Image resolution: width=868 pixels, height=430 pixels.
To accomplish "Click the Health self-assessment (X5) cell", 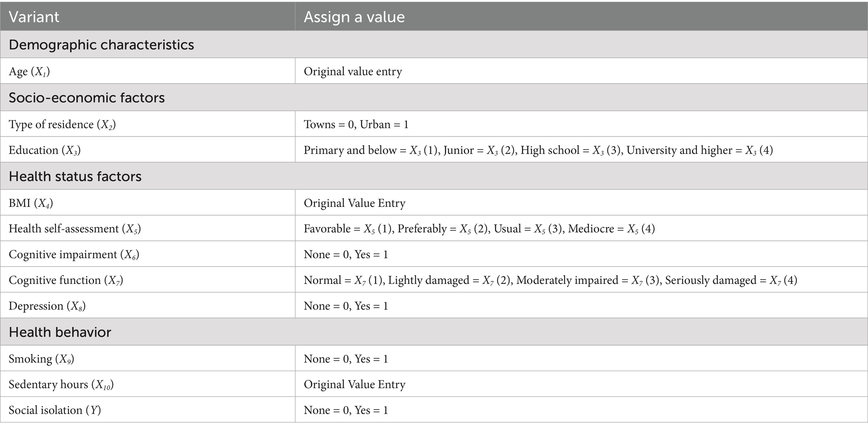I will point(148,228).
